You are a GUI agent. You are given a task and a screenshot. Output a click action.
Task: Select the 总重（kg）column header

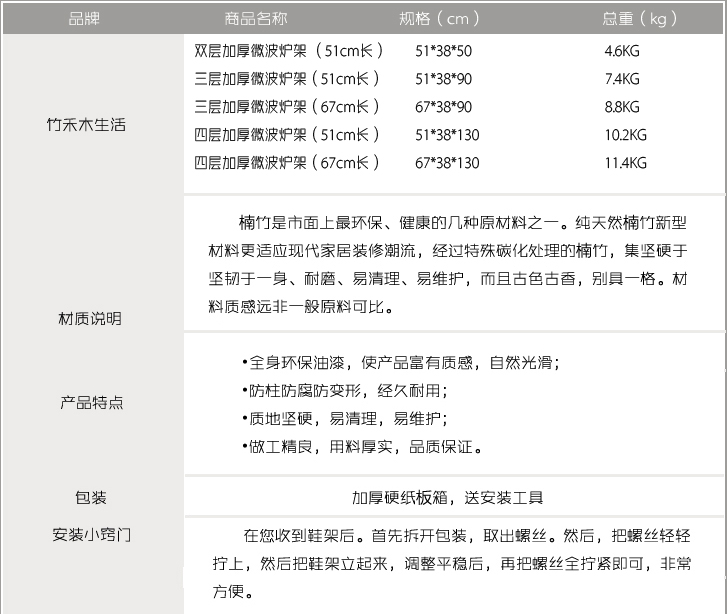click(640, 18)
